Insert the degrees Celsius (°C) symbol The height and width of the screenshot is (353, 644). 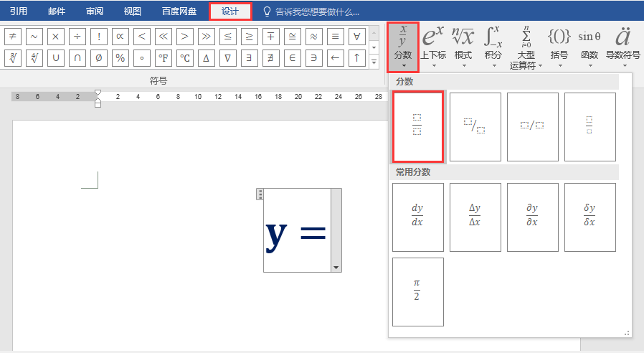(x=184, y=58)
